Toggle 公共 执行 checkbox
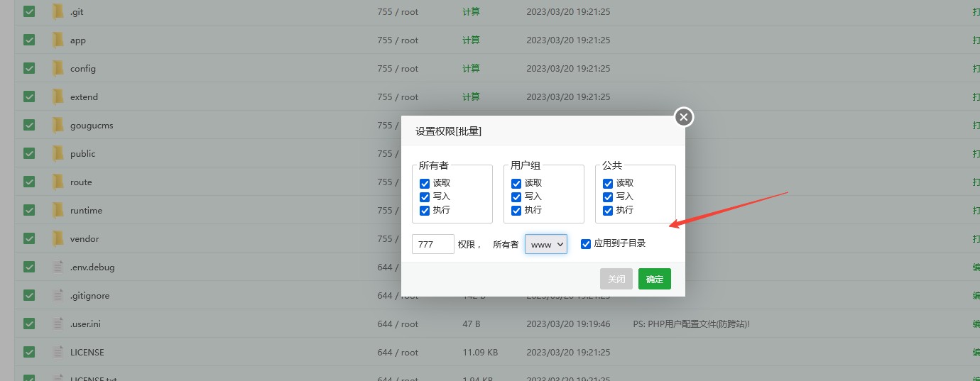980x381 pixels. [x=608, y=210]
